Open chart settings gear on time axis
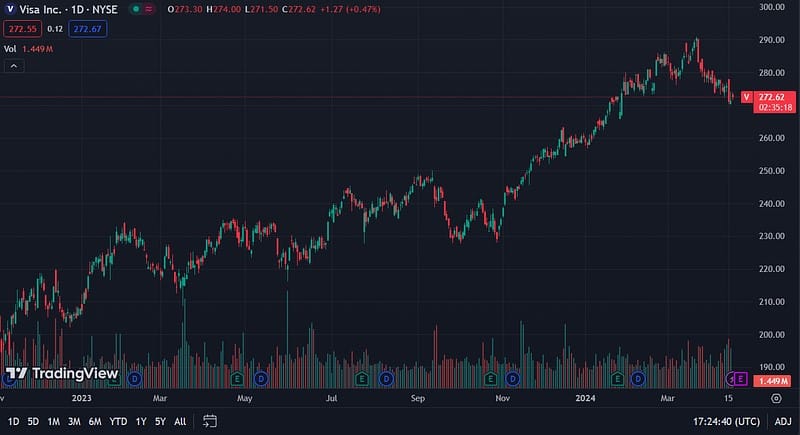800x435 pixels. click(x=776, y=397)
